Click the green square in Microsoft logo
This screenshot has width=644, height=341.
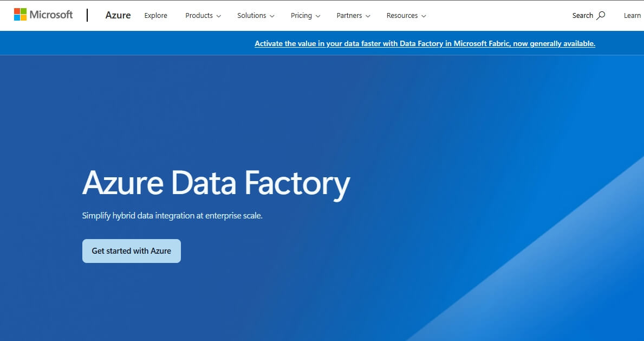24,11
